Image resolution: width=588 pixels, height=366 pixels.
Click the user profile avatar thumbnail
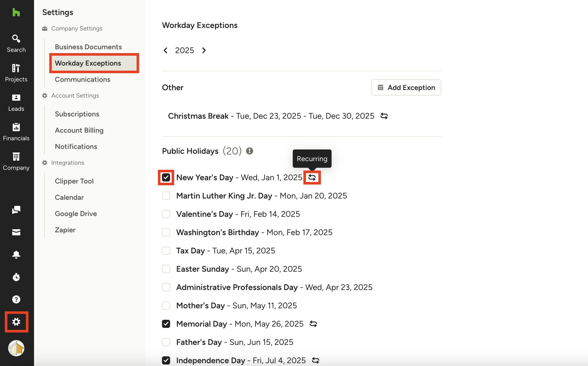pyautogui.click(x=16, y=348)
